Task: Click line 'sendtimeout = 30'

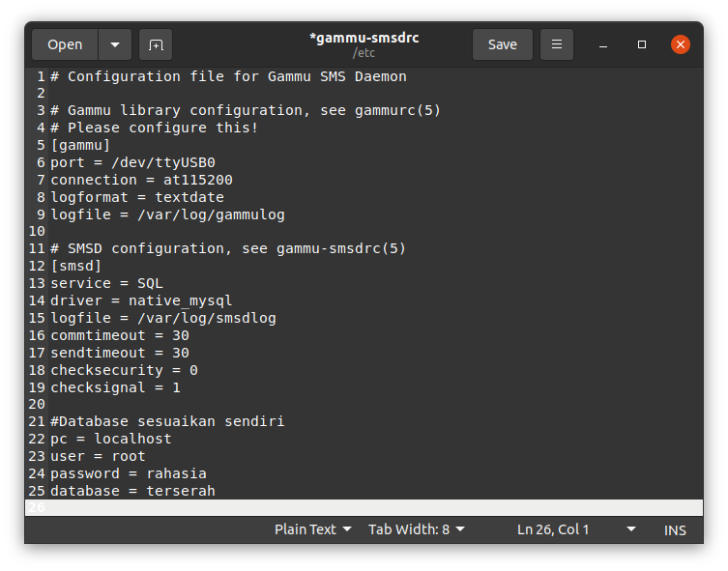Action: coord(120,353)
